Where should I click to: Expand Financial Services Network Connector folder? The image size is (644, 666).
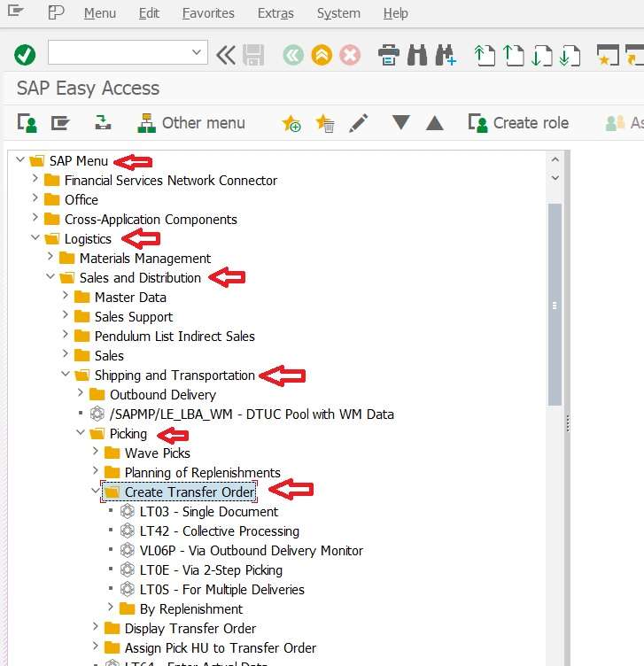[35, 179]
